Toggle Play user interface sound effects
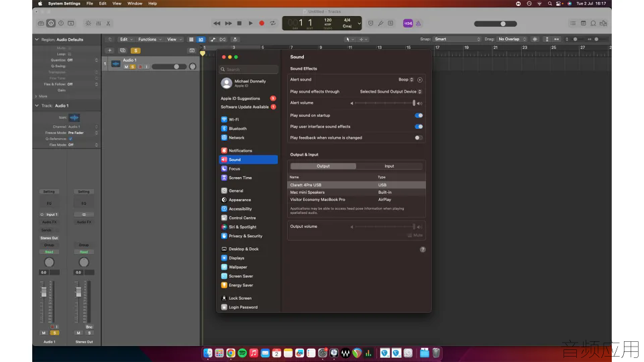The image size is (644, 362). pyautogui.click(x=419, y=127)
